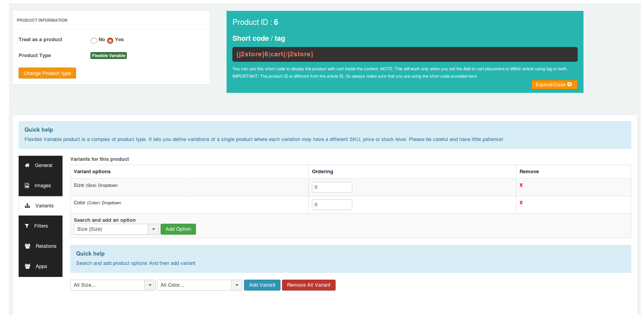Click the group icon beside Apps
The width and height of the screenshot is (644, 315).
click(28, 266)
